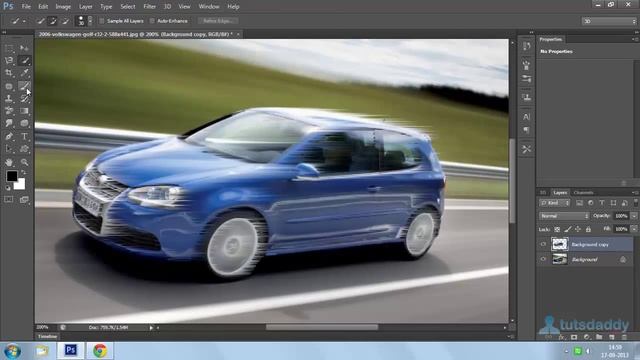Image resolution: width=640 pixels, height=360 pixels.
Task: Reset default foreground and background colors
Action: point(8,188)
